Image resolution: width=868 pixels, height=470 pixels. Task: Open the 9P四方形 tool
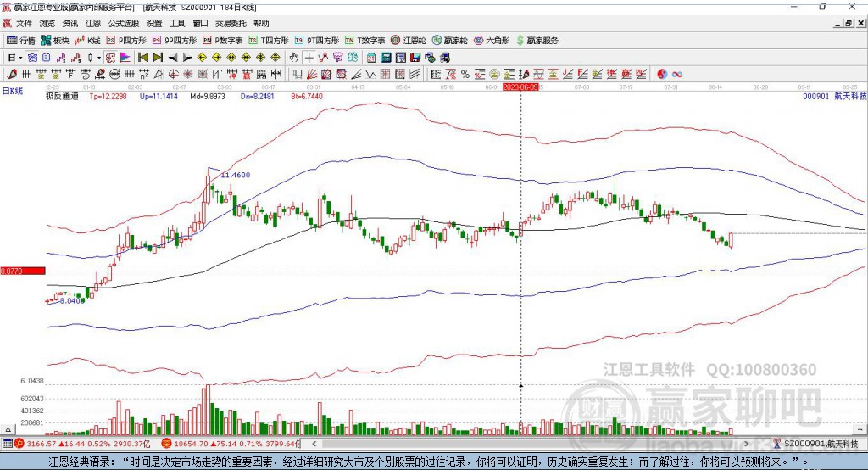click(x=175, y=41)
